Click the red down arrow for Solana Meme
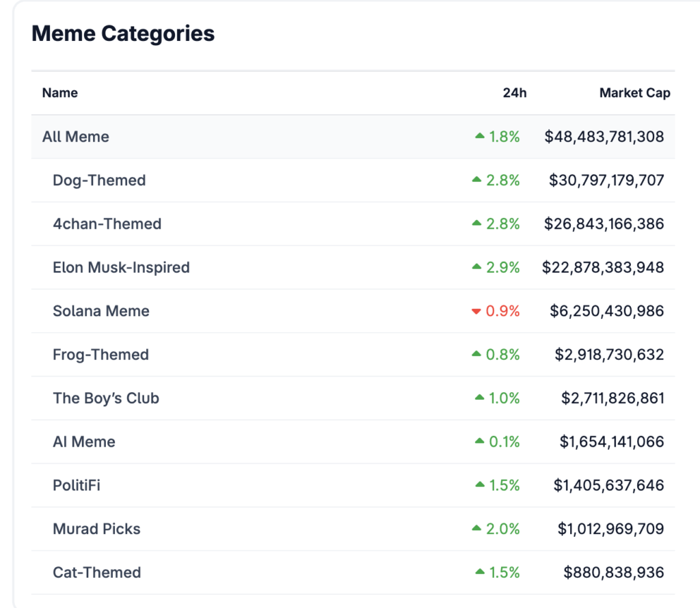The image size is (700, 608). point(476,312)
